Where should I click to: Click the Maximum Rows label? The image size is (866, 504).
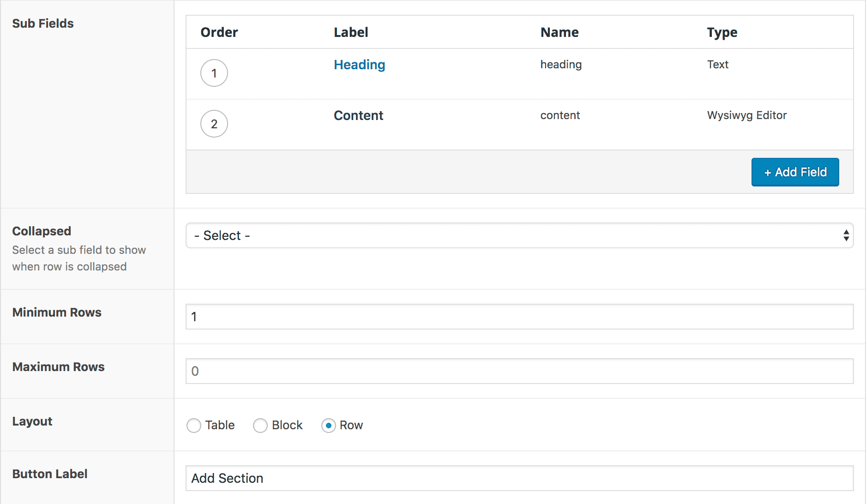pyautogui.click(x=58, y=367)
